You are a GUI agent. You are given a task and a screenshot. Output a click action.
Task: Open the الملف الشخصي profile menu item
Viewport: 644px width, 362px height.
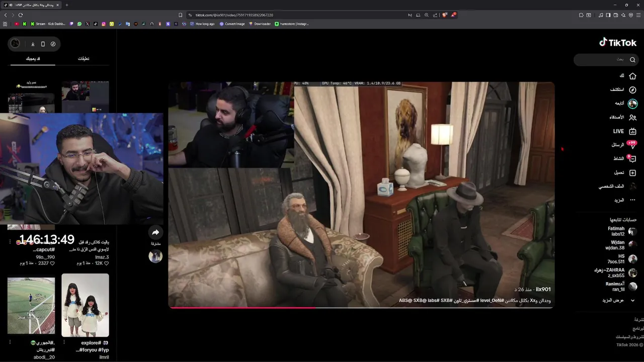click(618, 186)
